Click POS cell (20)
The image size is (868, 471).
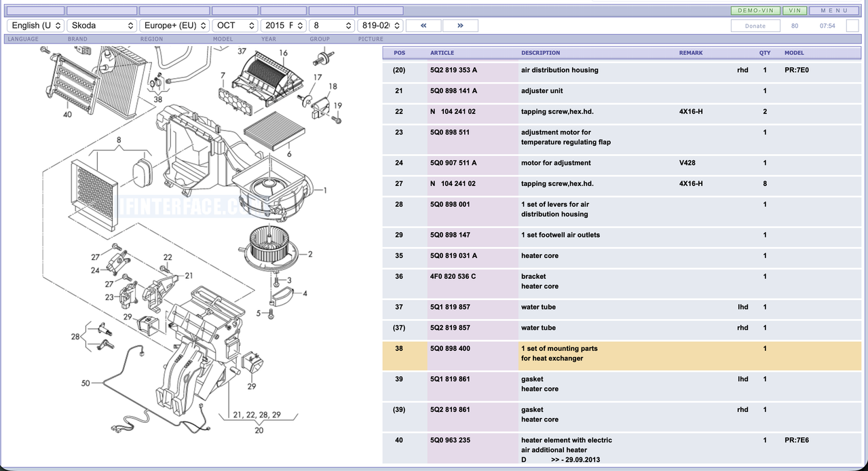pos(399,70)
